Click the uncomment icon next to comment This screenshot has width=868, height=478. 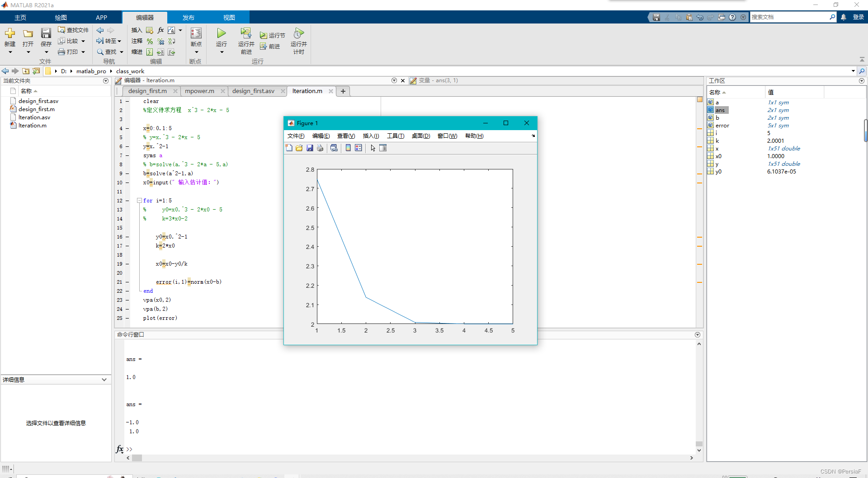(160, 41)
